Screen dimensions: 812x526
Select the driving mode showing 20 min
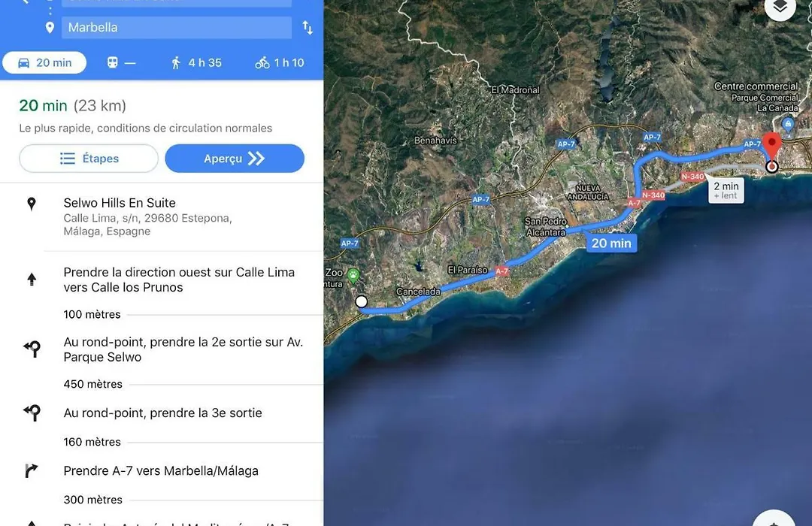44,62
